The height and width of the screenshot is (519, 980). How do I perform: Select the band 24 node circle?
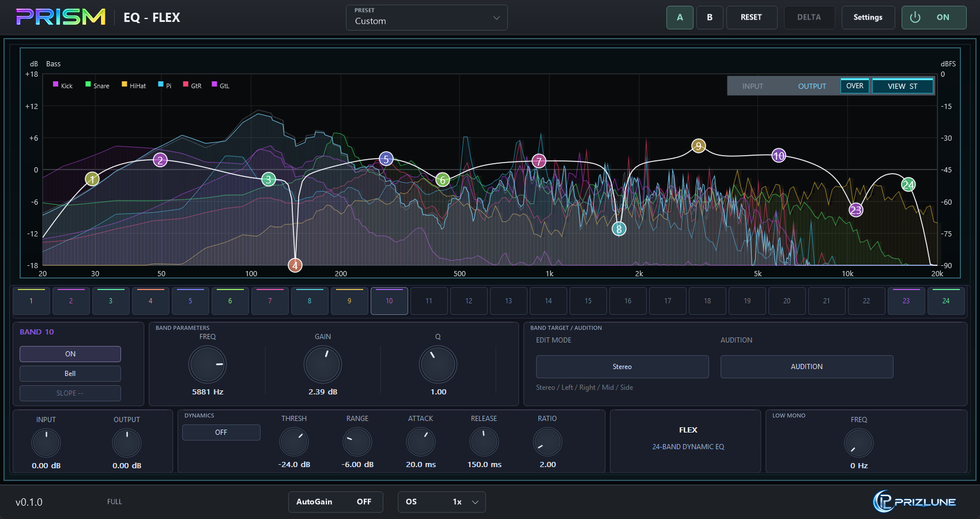click(x=909, y=185)
